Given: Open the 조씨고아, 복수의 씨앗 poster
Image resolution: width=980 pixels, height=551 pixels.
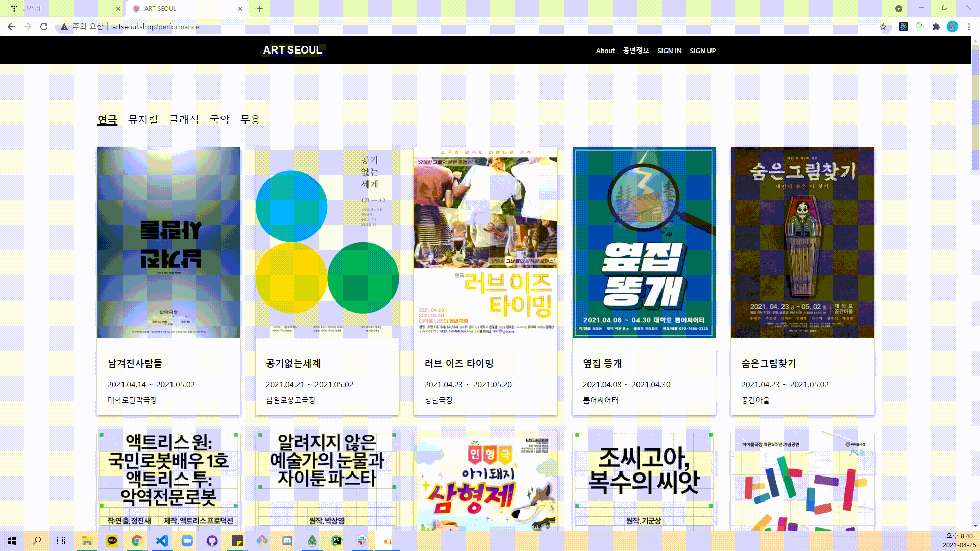Looking at the screenshot, I should click(644, 481).
